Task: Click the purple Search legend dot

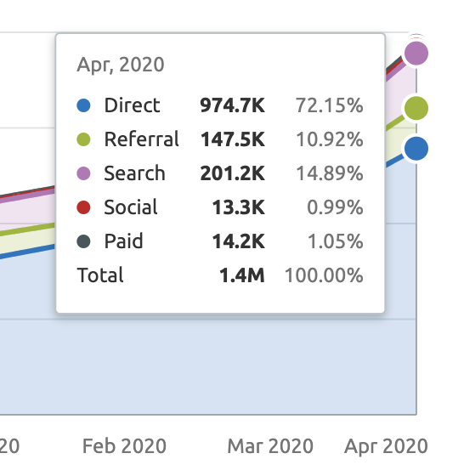Action: 83,173
